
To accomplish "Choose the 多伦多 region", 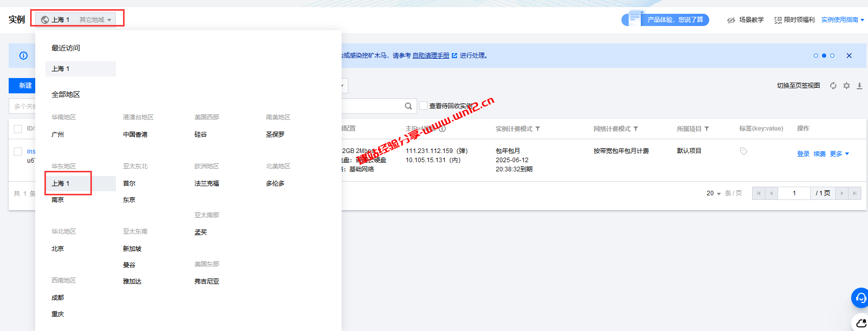I will pos(275,184).
